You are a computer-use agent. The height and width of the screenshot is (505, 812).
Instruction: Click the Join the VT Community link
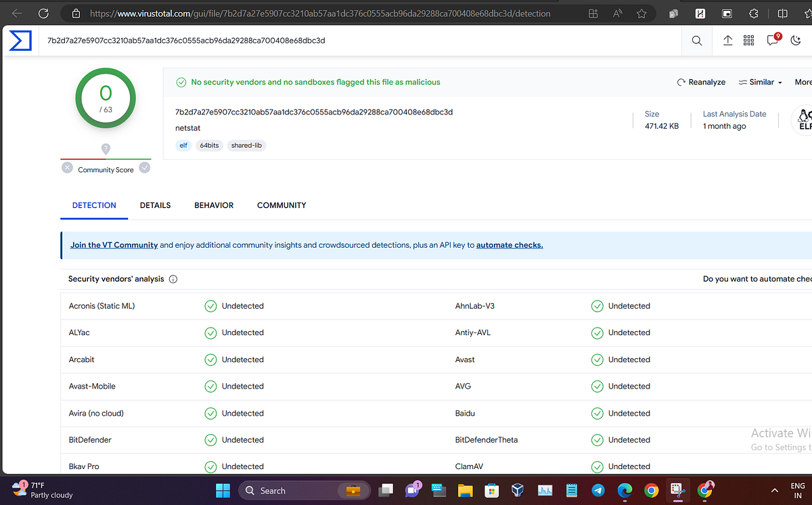coord(114,244)
